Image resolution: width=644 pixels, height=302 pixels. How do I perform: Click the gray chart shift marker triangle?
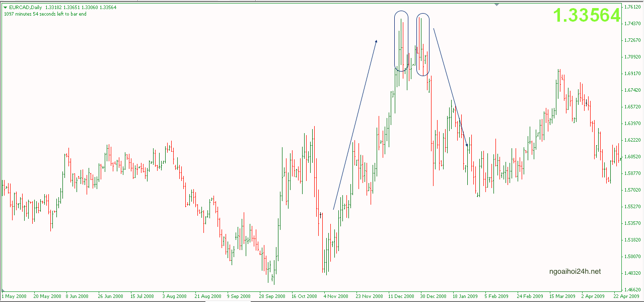click(x=496, y=5)
